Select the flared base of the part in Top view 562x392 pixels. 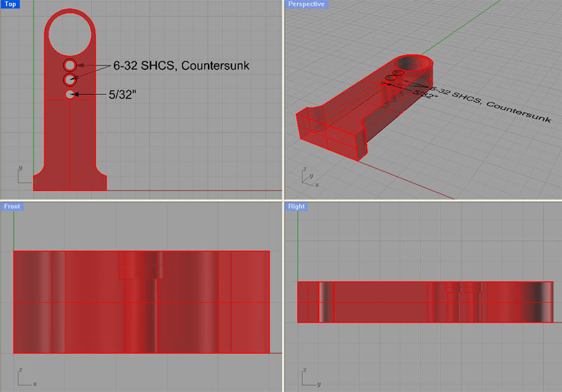click(x=70, y=179)
